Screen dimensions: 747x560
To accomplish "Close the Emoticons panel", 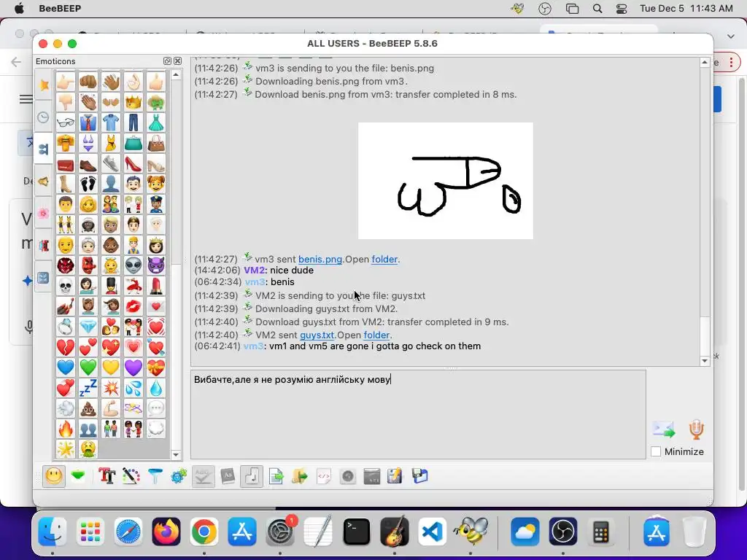I will tap(178, 61).
